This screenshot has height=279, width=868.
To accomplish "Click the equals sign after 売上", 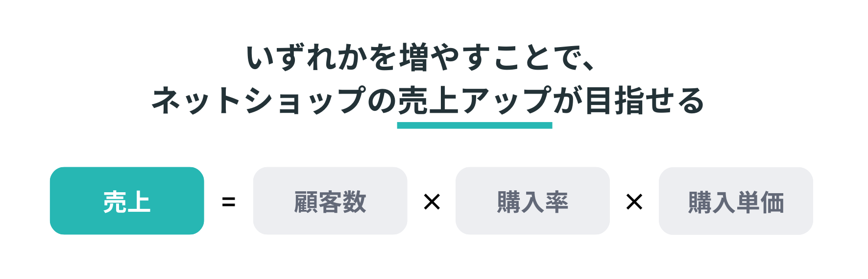I will pyautogui.click(x=229, y=202).
